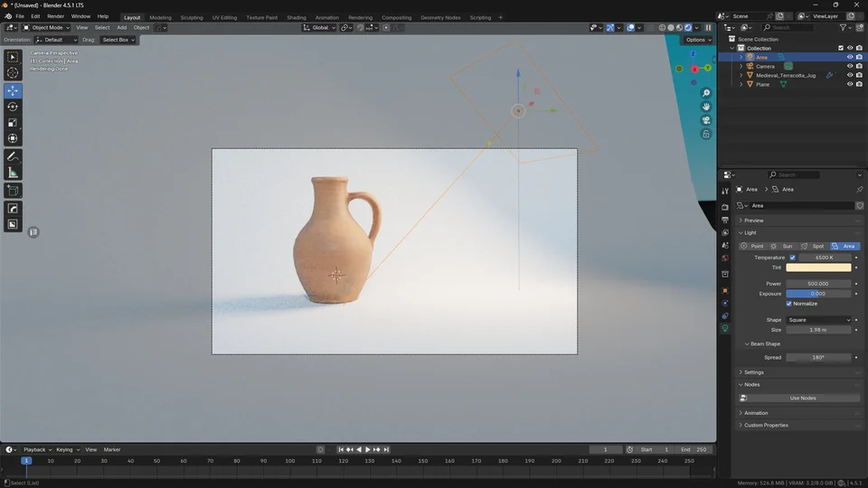The width and height of the screenshot is (868, 488).
Task: Open the Object properties tab
Action: (724, 290)
